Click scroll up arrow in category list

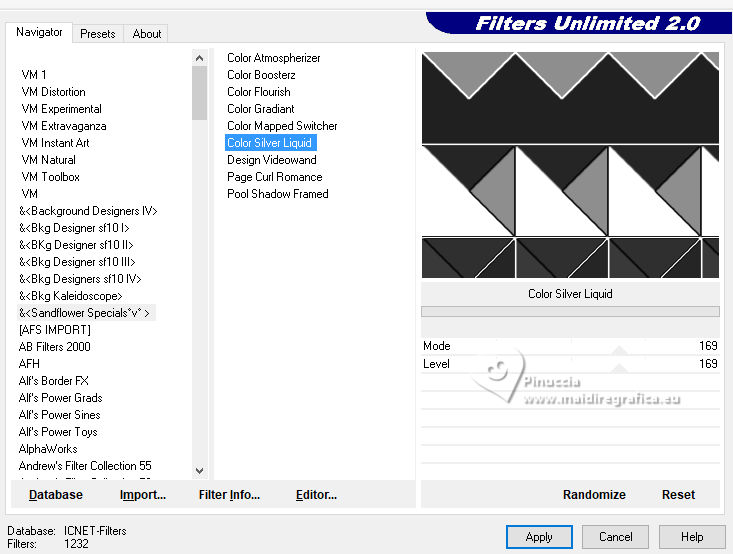pos(200,58)
